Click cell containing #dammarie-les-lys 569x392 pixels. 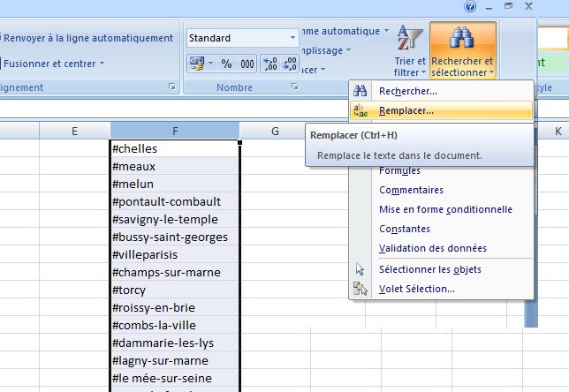175,343
